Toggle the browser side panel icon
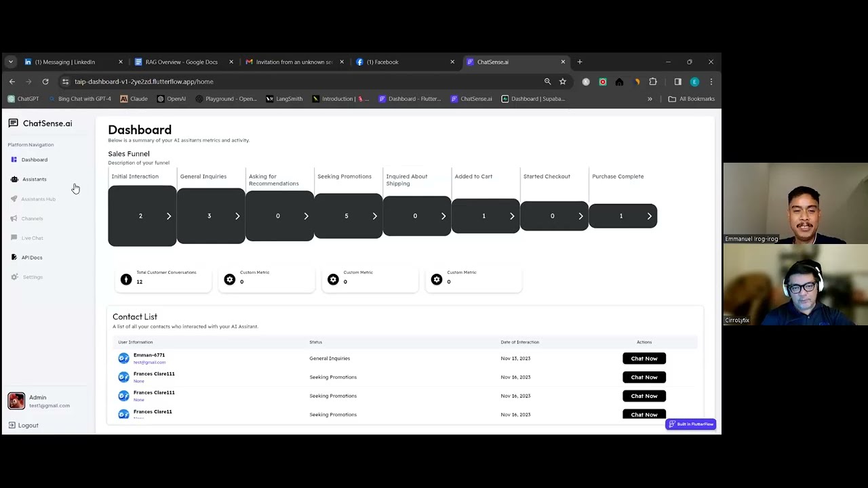Screen dimensions: 868x488 677,81
